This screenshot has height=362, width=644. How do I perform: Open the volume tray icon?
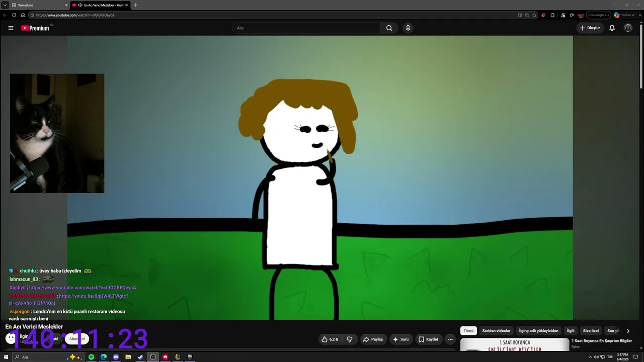[596, 357]
